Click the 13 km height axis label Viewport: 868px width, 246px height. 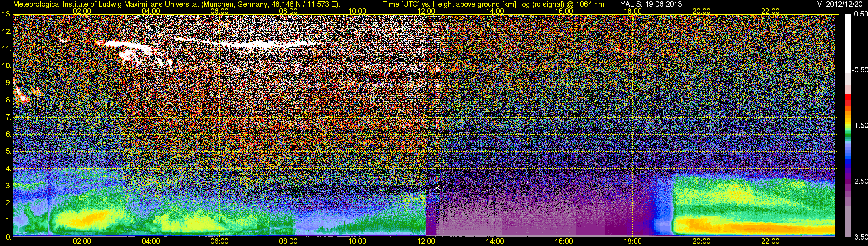(x=6, y=14)
